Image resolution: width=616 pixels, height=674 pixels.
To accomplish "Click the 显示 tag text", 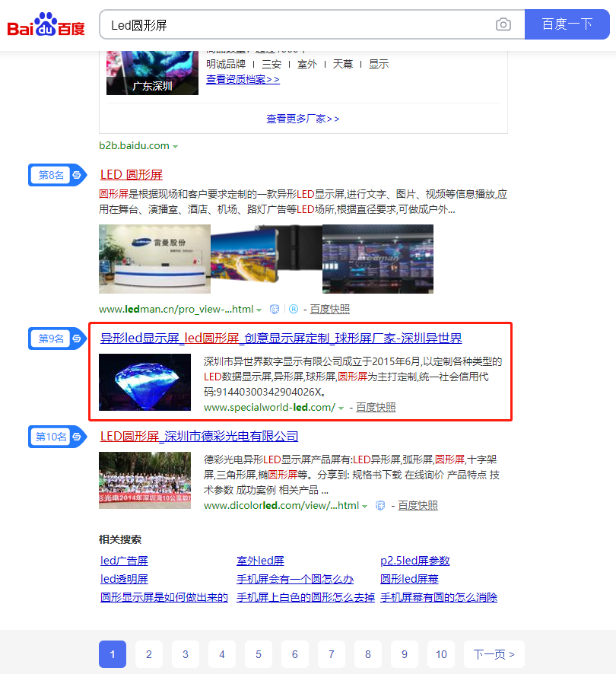I will [379, 64].
